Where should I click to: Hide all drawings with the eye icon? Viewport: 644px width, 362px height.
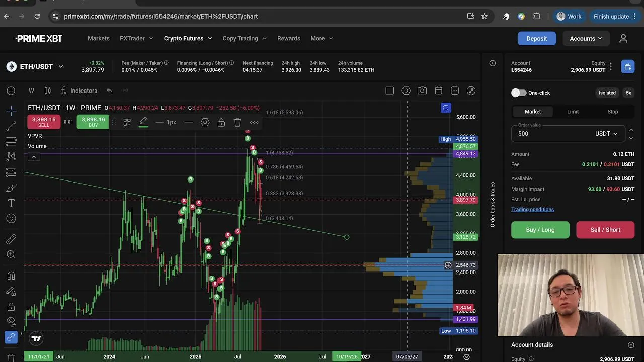coord(11,322)
